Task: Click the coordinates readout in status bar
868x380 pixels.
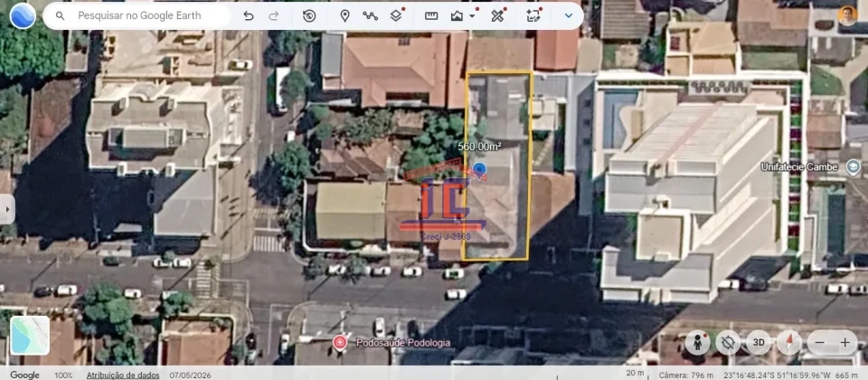Action: tap(776, 375)
